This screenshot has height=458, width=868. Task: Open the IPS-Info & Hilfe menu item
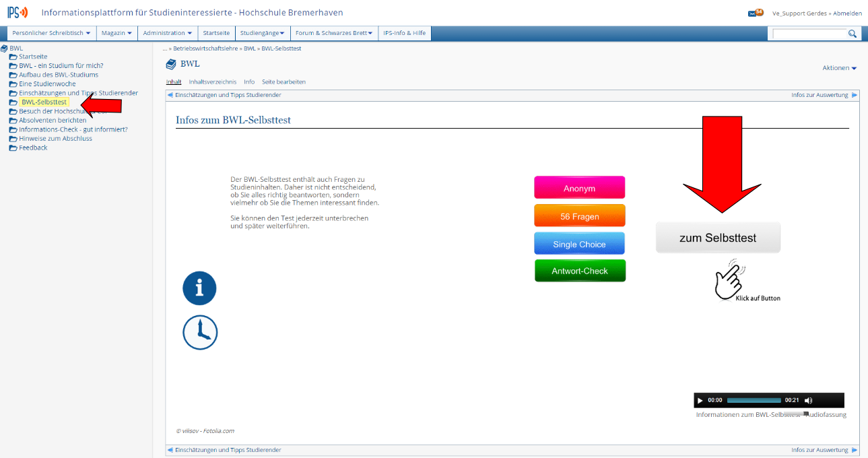404,33
